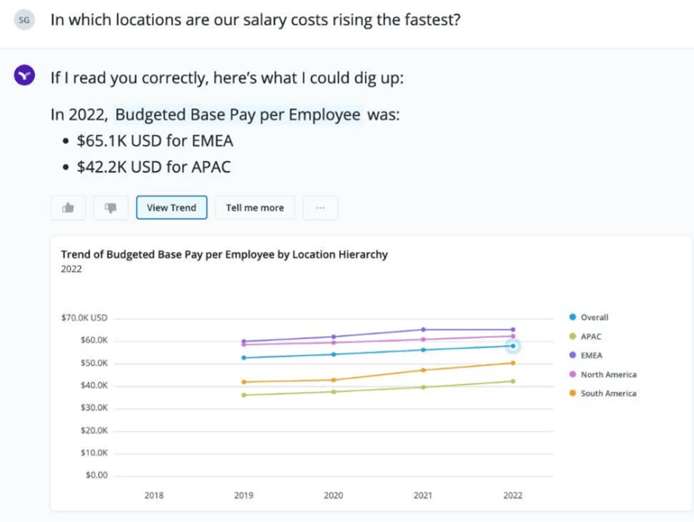Click the View Trend button
694x522 pixels.
point(171,208)
